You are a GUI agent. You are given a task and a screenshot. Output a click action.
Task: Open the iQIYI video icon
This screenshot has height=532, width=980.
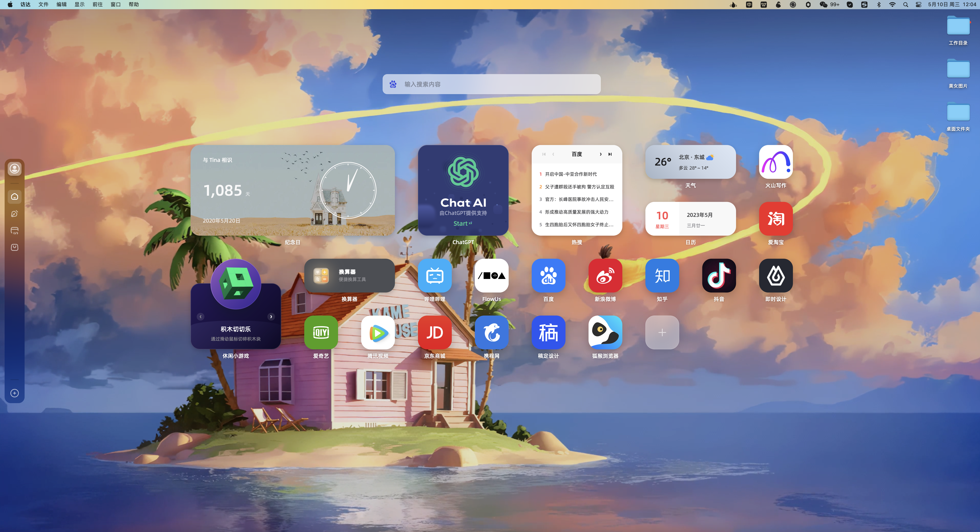tap(321, 332)
